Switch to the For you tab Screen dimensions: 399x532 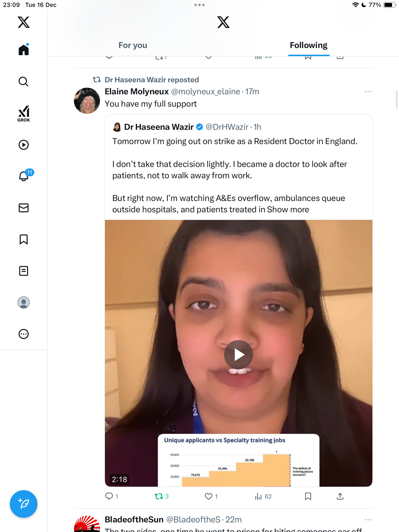click(133, 45)
